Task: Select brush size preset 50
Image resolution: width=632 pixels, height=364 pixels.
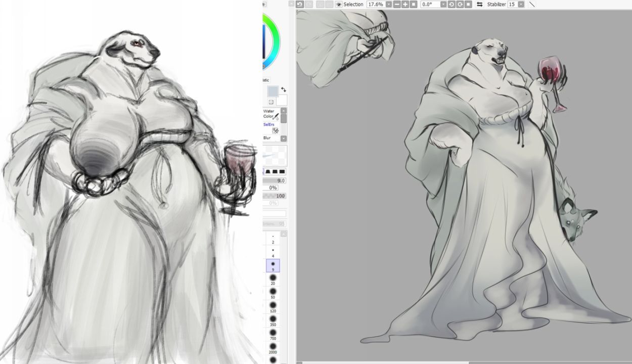Action: [273, 293]
